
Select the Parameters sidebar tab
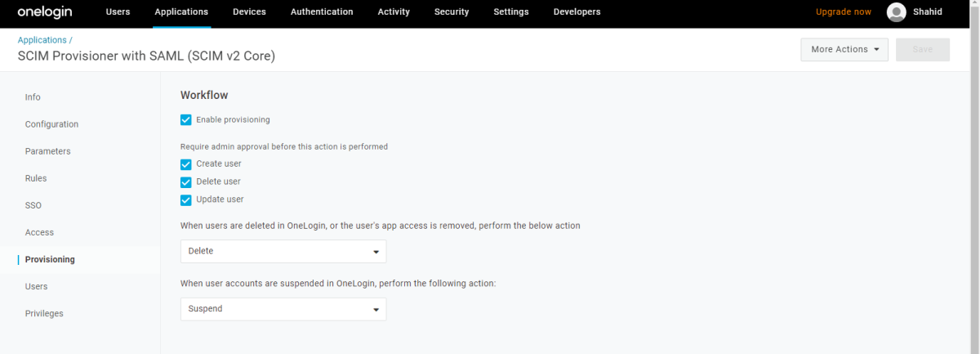(x=47, y=151)
